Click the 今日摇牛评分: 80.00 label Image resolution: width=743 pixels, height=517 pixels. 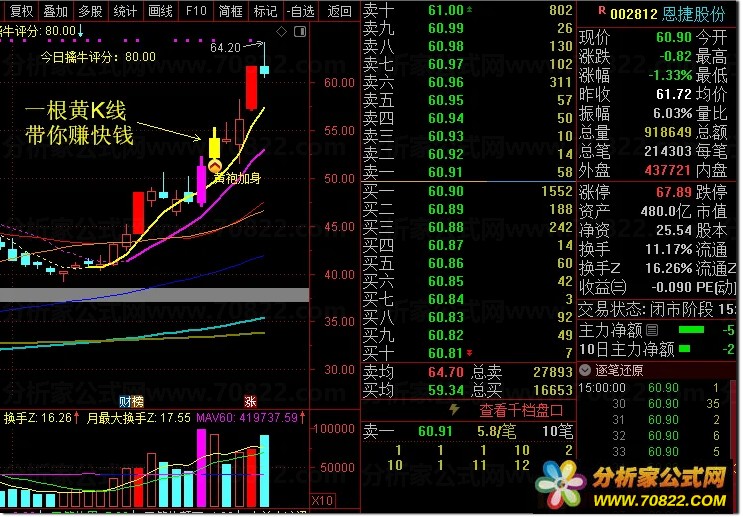click(x=98, y=57)
